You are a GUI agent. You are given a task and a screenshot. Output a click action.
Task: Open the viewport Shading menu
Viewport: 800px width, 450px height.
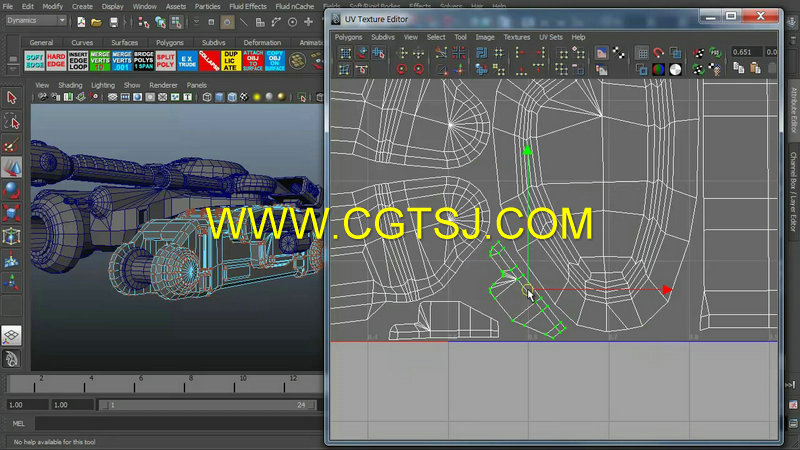[x=70, y=85]
